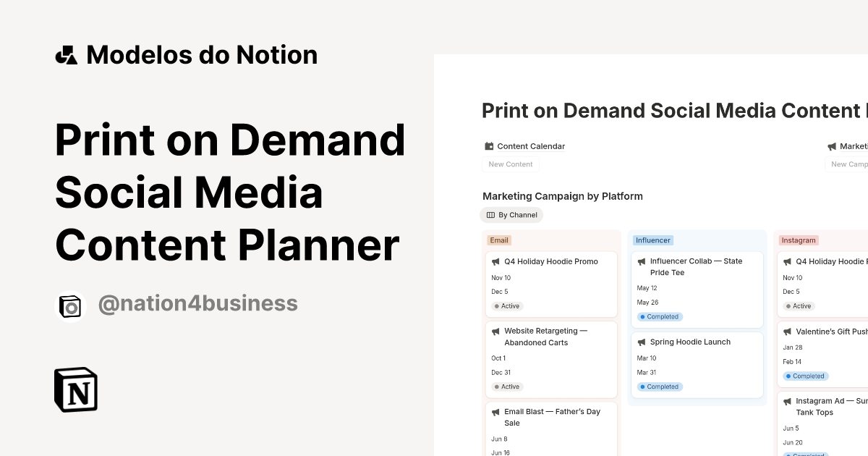Click the Content Calendar icon

489,146
